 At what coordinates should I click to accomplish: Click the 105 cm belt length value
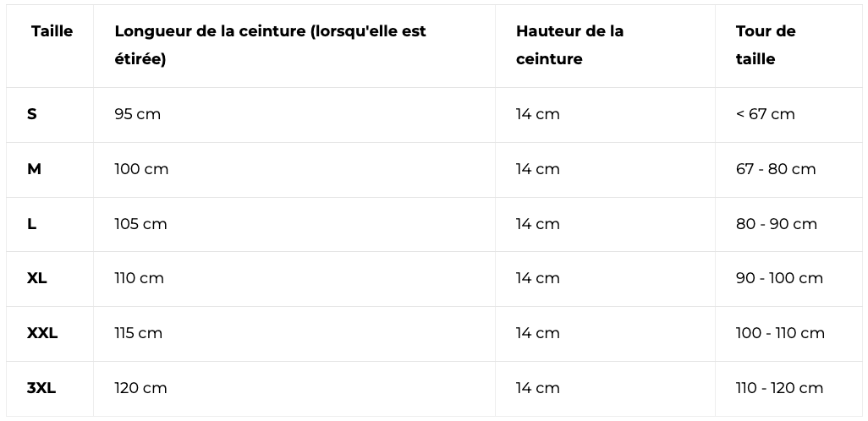point(140,224)
